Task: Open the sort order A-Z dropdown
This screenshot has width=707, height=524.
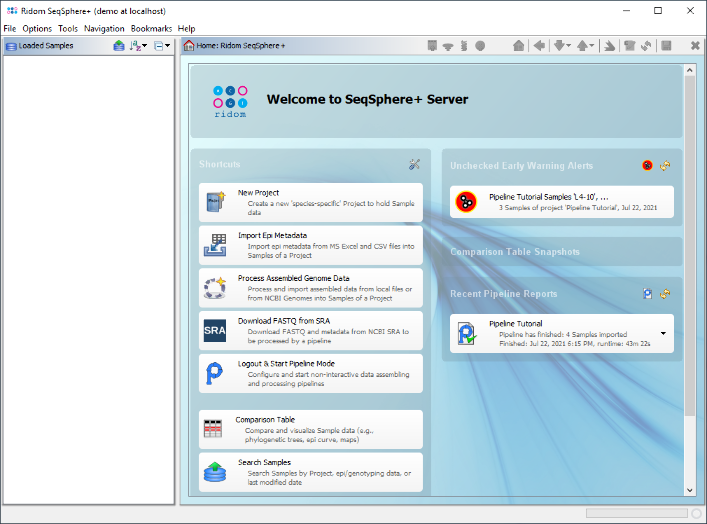Action: [x=138, y=46]
